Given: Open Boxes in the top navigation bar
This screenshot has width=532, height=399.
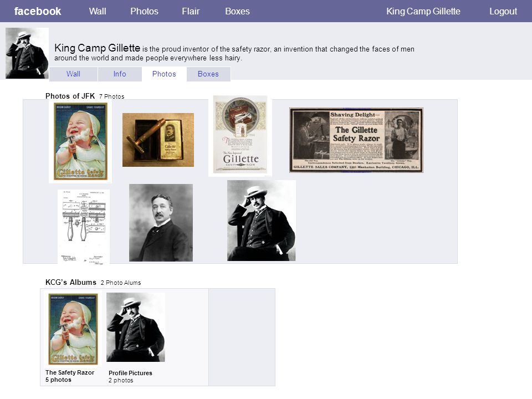Looking at the screenshot, I should (x=237, y=11).
